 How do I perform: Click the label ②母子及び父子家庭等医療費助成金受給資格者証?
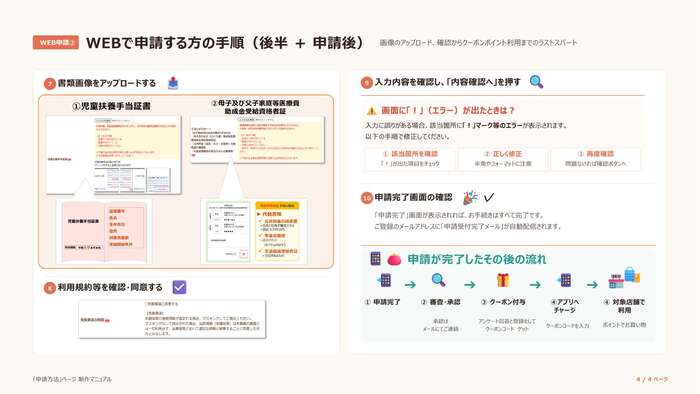[255, 107]
